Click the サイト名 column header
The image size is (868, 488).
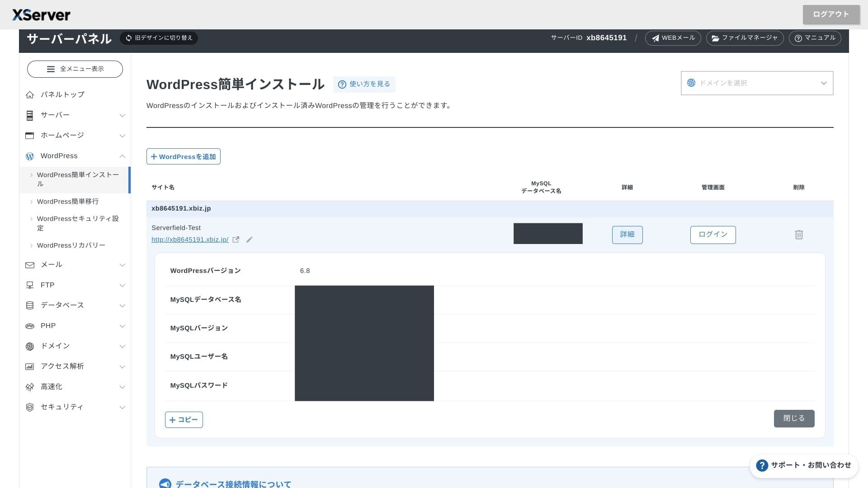(163, 188)
